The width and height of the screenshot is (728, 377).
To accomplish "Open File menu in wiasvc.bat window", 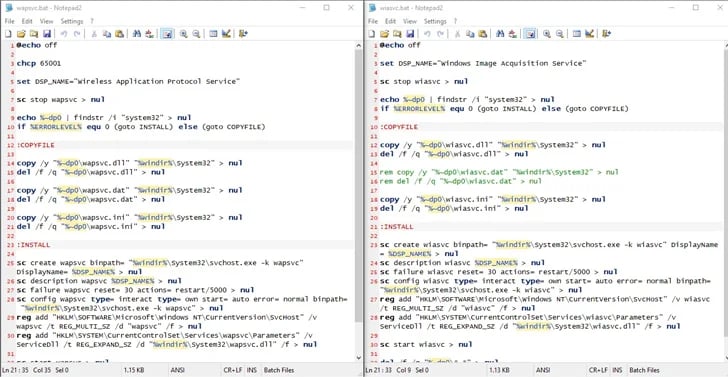I will click(x=373, y=21).
